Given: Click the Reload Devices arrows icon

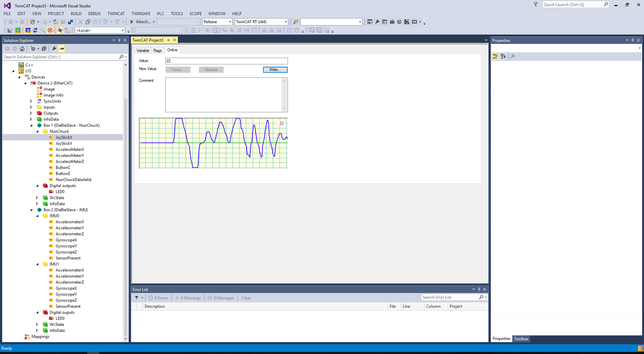Looking at the screenshot, I should click(x=35, y=31).
